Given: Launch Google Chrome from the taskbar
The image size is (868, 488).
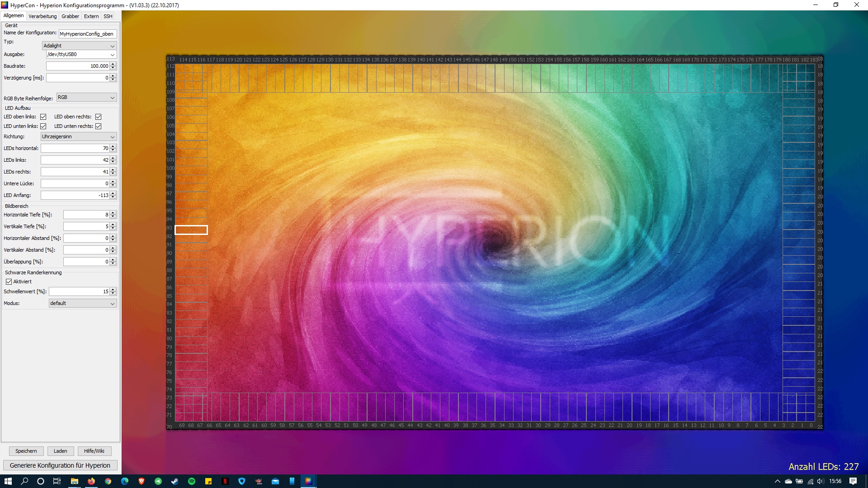Looking at the screenshot, I should click(108, 481).
